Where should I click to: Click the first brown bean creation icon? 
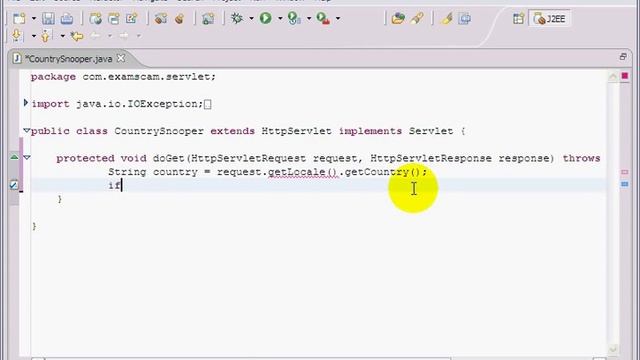[x=161, y=18]
